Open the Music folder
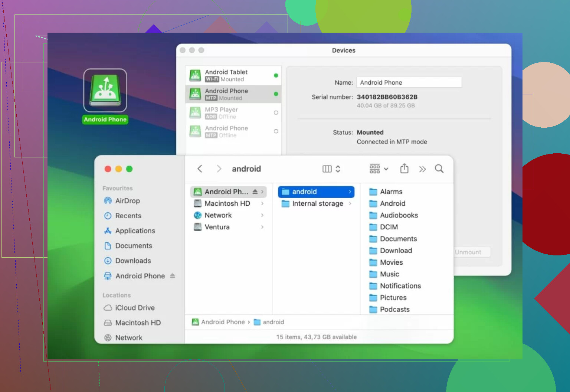570x392 pixels. 384,274
